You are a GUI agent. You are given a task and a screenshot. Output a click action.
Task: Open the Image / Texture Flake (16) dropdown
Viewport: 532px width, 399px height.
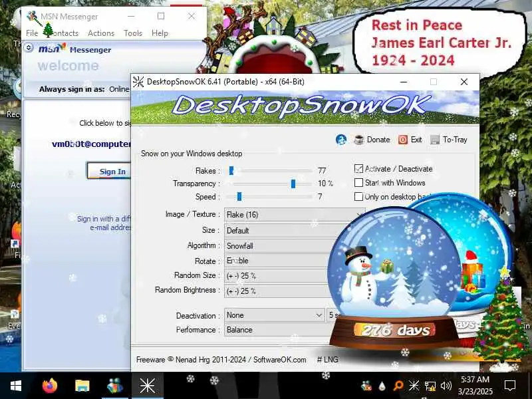tap(295, 215)
